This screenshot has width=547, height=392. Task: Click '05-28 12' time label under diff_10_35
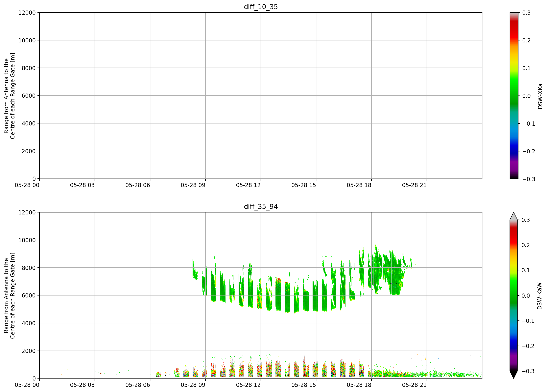pyautogui.click(x=249, y=185)
